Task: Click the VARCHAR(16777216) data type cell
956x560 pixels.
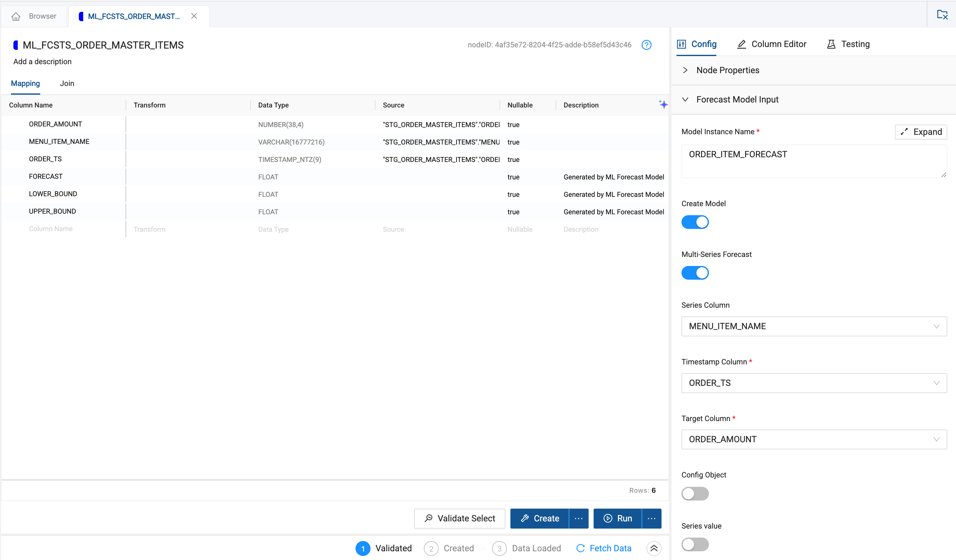Action: (x=291, y=142)
